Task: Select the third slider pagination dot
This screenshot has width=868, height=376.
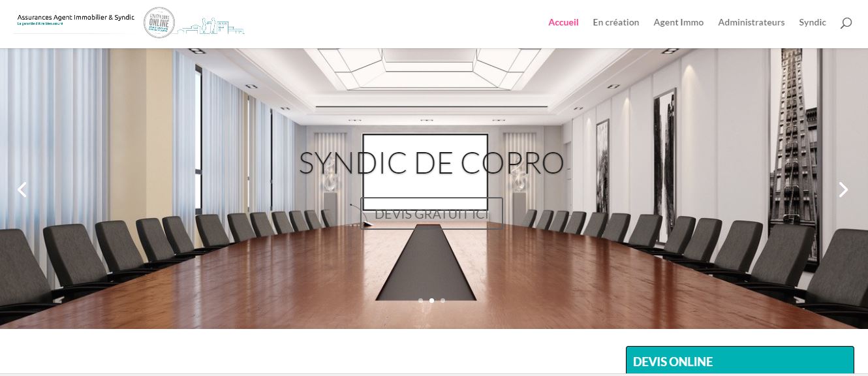Action: pyautogui.click(x=442, y=300)
